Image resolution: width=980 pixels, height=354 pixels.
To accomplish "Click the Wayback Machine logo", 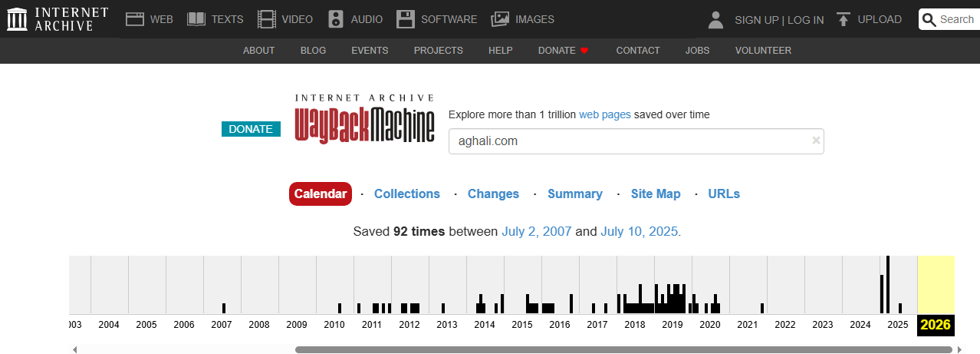I will click(x=364, y=119).
